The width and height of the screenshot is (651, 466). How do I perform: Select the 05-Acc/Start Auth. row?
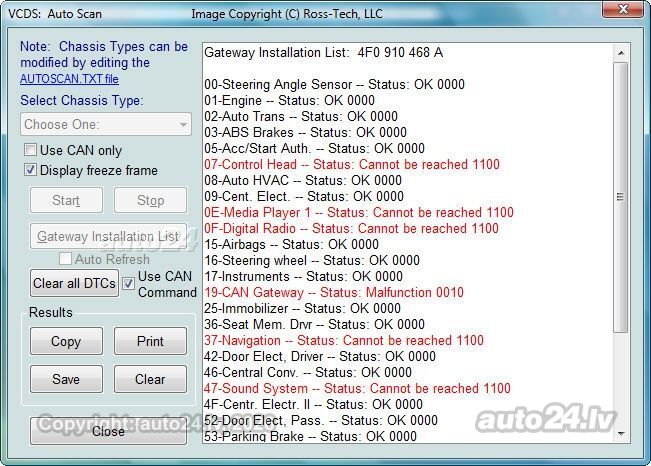(x=314, y=148)
